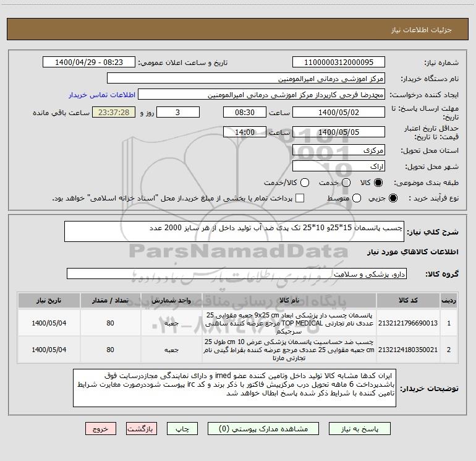Click the گروه کالا label
Viewport: 476px width, 461px height.
pyautogui.click(x=442, y=274)
